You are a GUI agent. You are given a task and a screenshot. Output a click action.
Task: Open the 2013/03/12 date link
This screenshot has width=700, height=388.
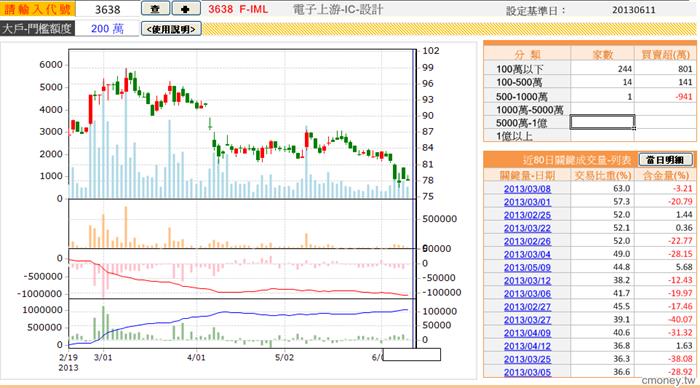(527, 280)
